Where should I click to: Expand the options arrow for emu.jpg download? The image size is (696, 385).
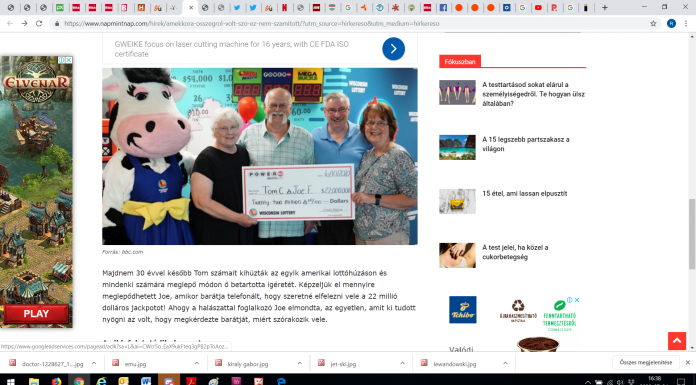(197, 363)
